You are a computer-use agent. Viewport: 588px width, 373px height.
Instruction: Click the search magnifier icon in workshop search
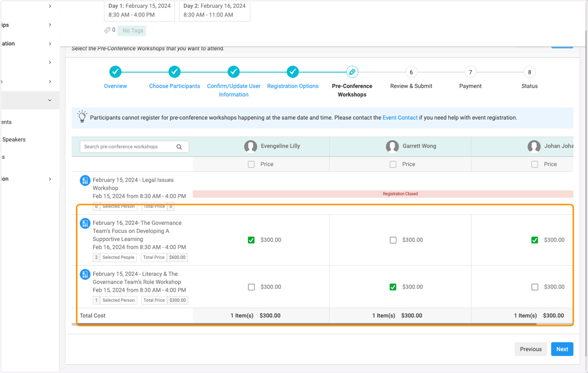pos(179,147)
